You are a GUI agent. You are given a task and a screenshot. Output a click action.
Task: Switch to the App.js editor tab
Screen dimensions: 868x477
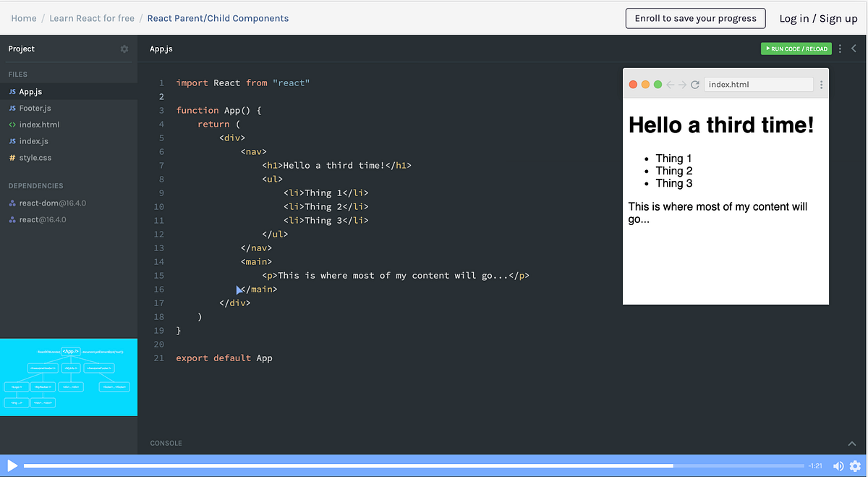[161, 48]
